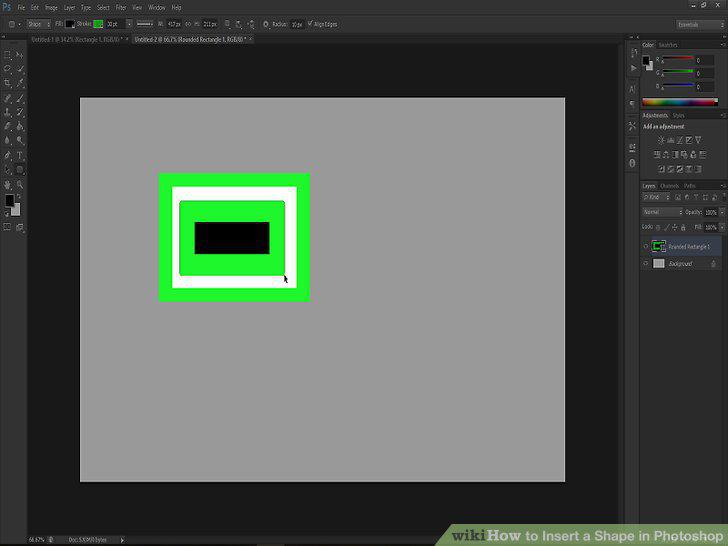Click the color spectrum ramp
This screenshot has height=546, width=728.
680,103
